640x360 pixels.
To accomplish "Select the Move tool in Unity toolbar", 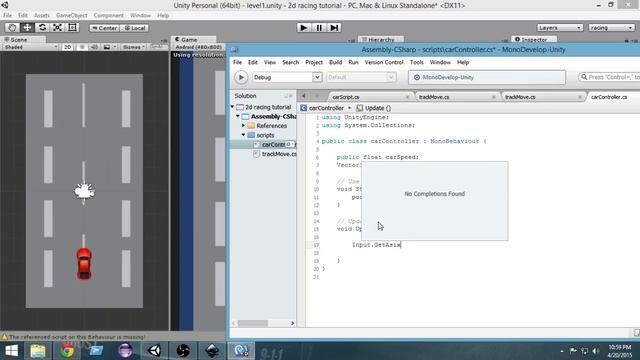I will 27,27.
